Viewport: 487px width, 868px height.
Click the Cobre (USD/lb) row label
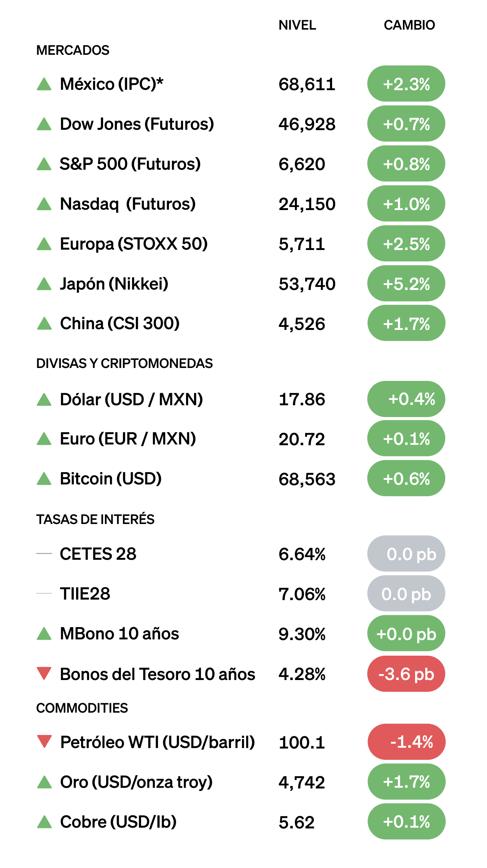click(118, 822)
